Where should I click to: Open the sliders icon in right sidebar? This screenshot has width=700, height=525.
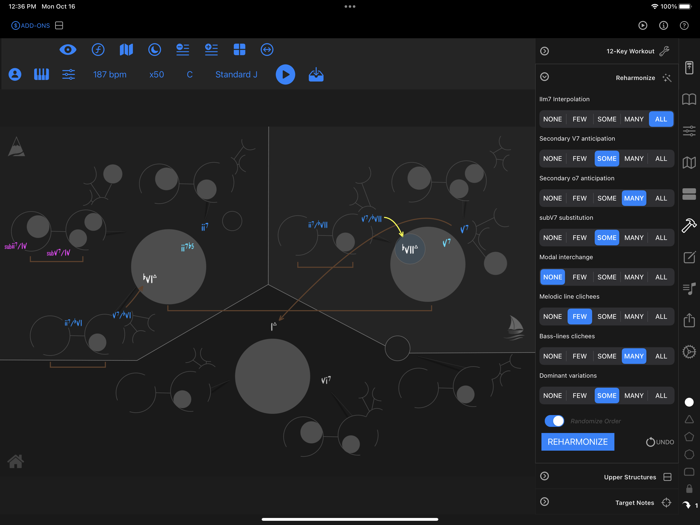click(x=689, y=131)
